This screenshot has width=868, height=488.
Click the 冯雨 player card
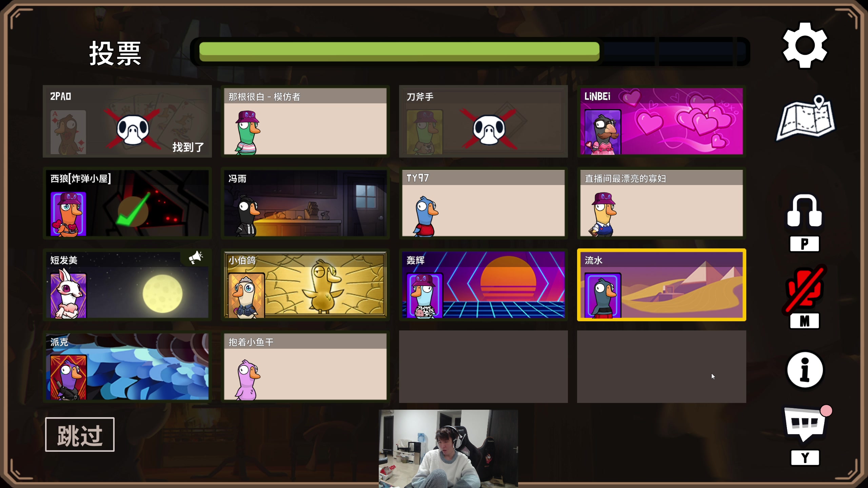coord(305,203)
